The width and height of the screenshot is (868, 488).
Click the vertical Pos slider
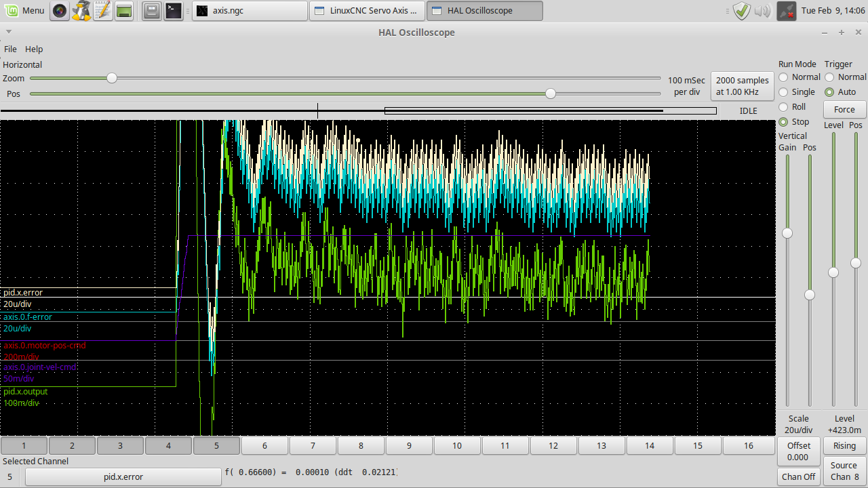pyautogui.click(x=809, y=281)
